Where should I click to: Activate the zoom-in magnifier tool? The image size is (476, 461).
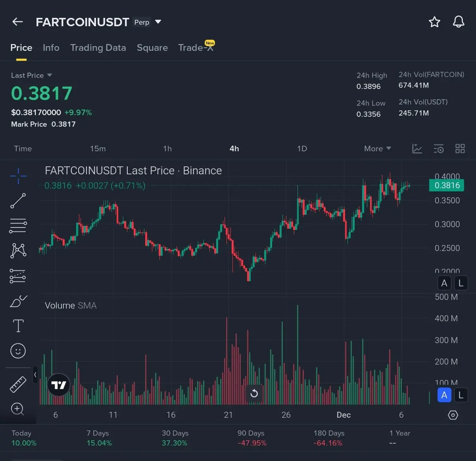point(18,409)
